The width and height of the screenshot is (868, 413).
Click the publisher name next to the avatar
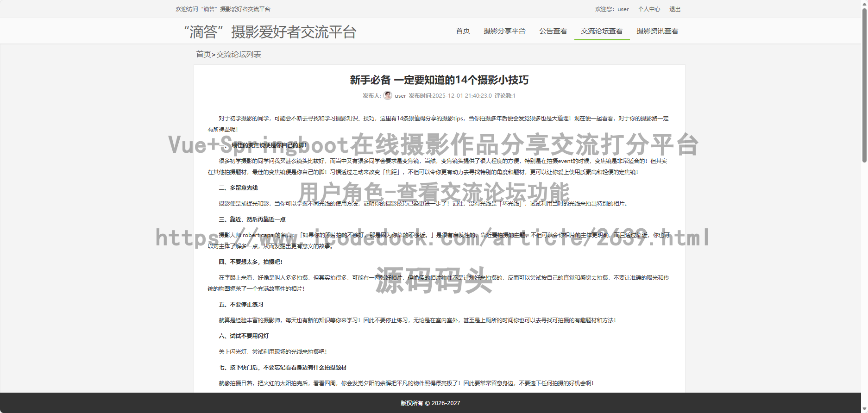[x=400, y=96]
